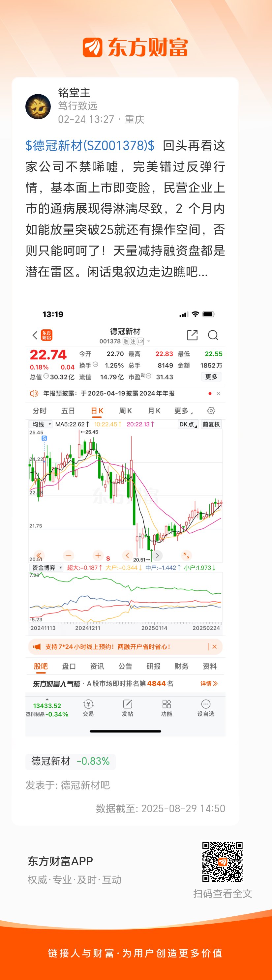Tap the double-left rewind chart icon
Viewport: 272px width, 980px height.
coord(39,555)
